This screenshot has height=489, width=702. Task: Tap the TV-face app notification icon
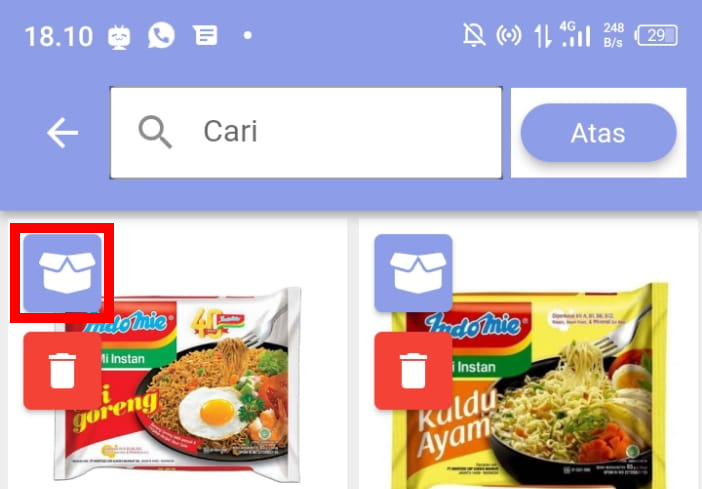tap(119, 37)
